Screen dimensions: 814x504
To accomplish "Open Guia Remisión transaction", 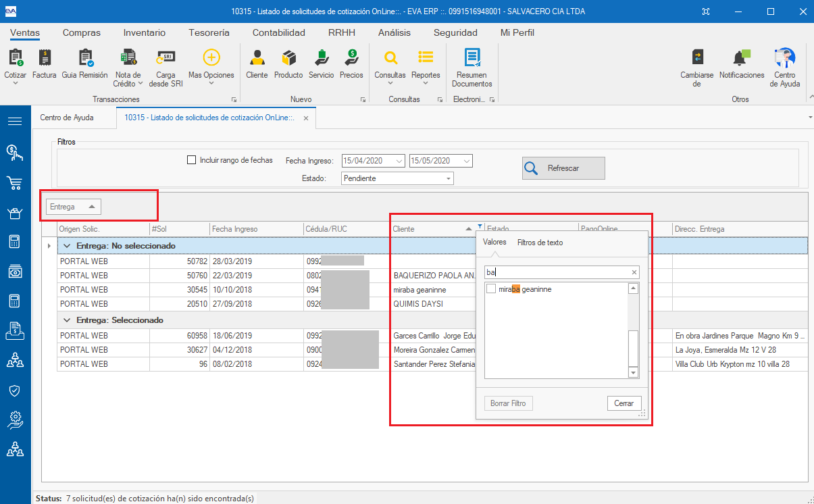I will point(84,64).
